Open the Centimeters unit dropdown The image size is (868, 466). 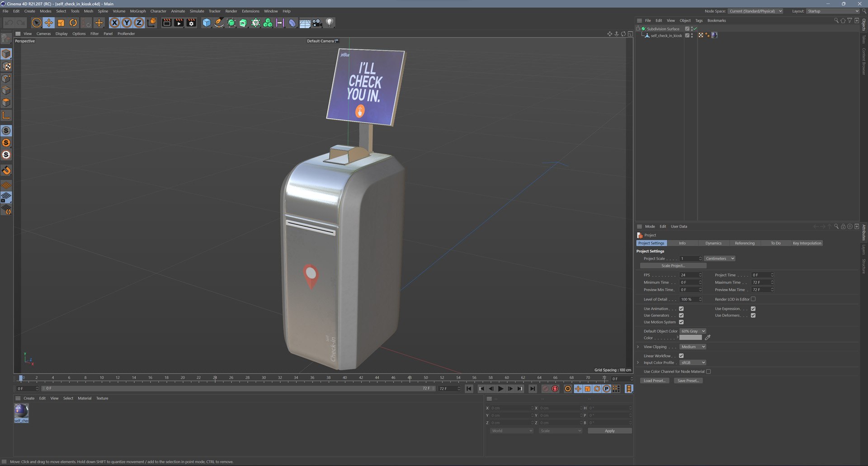[720, 259]
